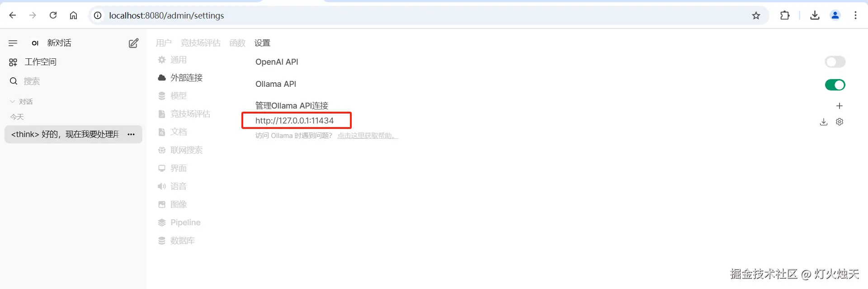Image resolution: width=868 pixels, height=289 pixels.
Task: Click the Ollama URL field http://127.0.0.1:11434
Action: (295, 121)
